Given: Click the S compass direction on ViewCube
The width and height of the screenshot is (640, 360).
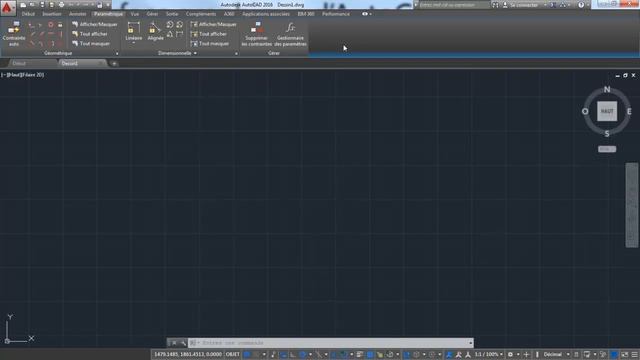Looking at the screenshot, I should (x=607, y=133).
